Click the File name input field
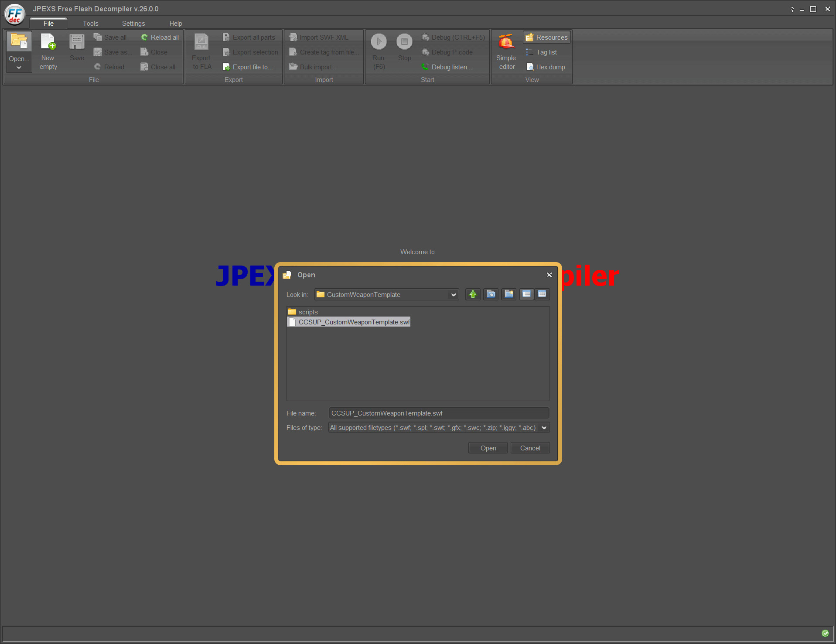The width and height of the screenshot is (836, 644). point(439,413)
